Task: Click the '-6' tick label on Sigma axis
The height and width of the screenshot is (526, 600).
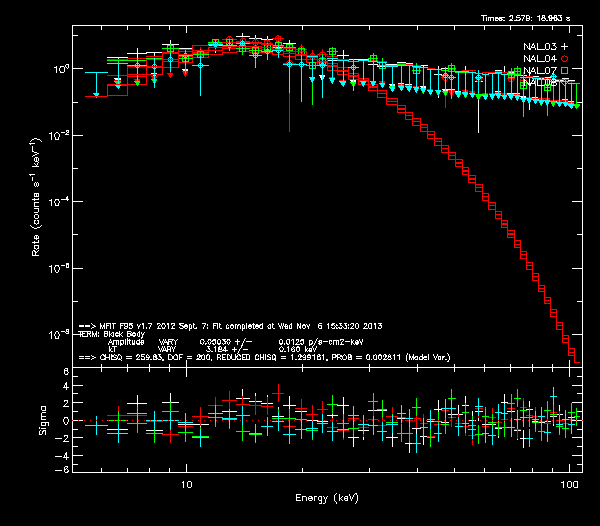Action: [x=64, y=469]
